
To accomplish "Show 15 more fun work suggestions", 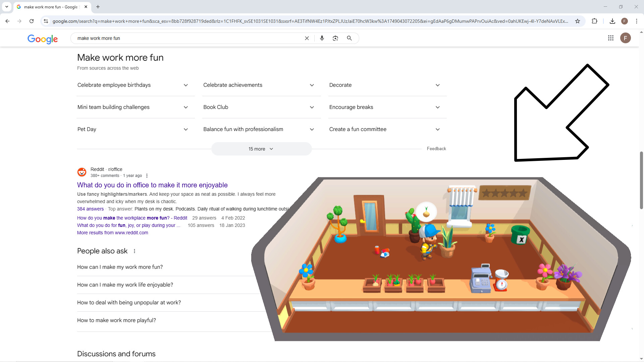I will (x=261, y=148).
